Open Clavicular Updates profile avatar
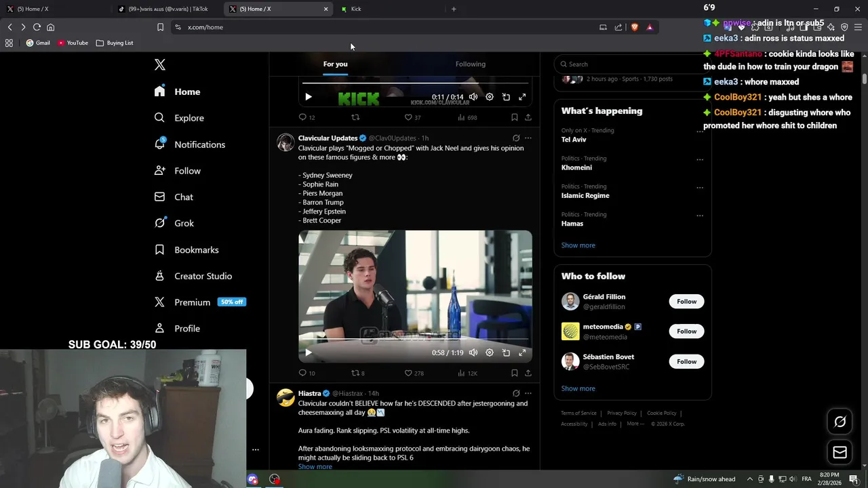 click(x=285, y=142)
